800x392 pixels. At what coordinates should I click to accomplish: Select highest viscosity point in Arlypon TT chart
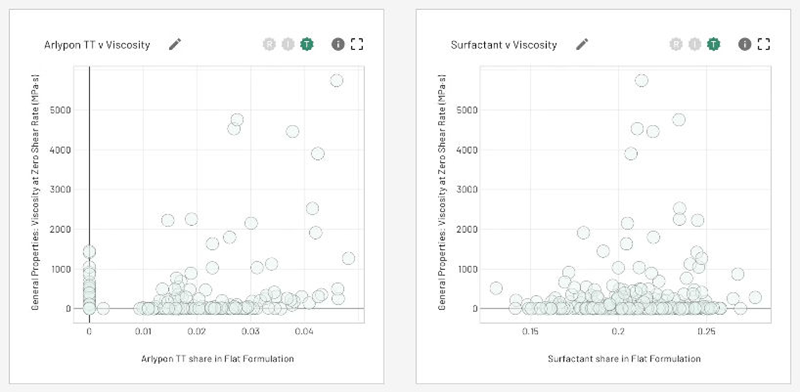point(336,80)
